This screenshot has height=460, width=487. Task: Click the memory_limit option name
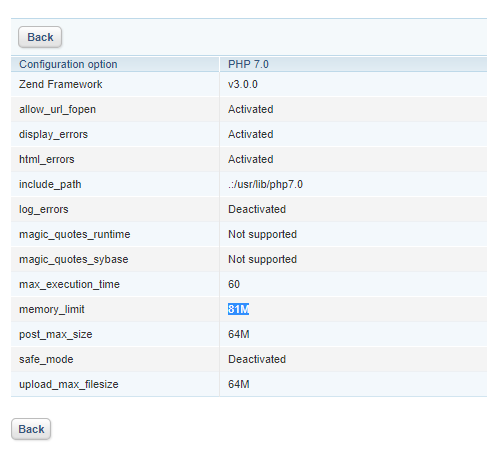pos(52,309)
